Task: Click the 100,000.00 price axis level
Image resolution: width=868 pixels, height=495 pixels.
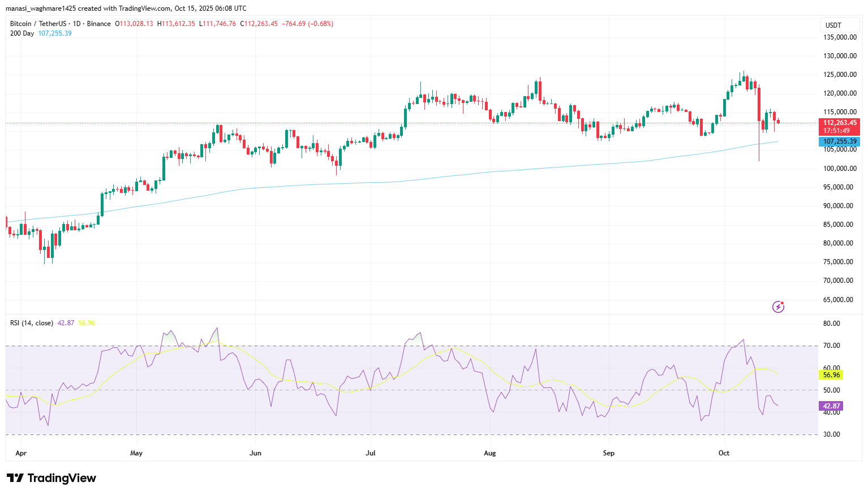Action: (x=839, y=169)
